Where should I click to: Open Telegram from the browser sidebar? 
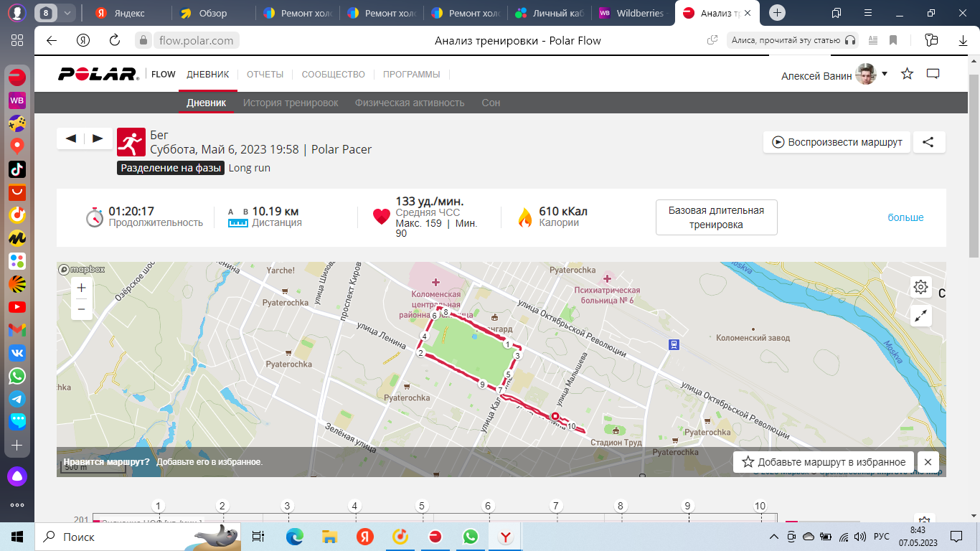pos(17,398)
